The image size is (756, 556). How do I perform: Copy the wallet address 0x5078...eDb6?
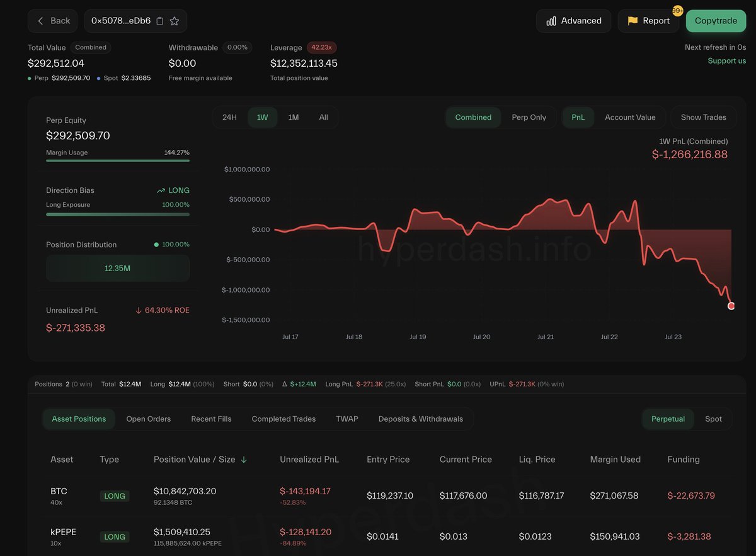tap(160, 21)
